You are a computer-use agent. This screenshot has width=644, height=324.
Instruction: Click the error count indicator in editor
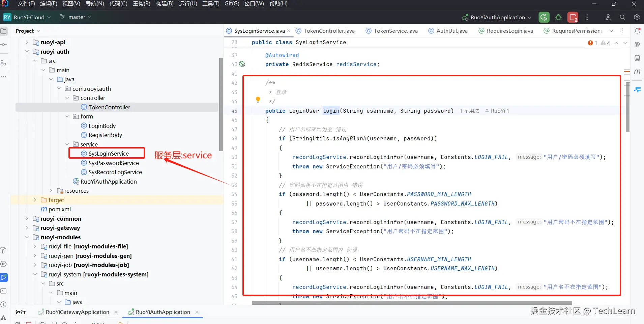(x=592, y=43)
